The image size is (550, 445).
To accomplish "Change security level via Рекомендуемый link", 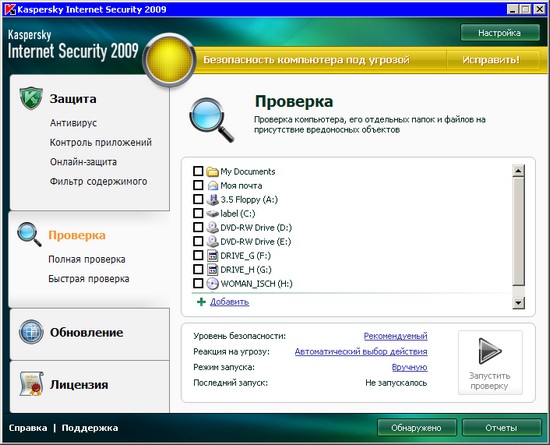I will click(395, 336).
